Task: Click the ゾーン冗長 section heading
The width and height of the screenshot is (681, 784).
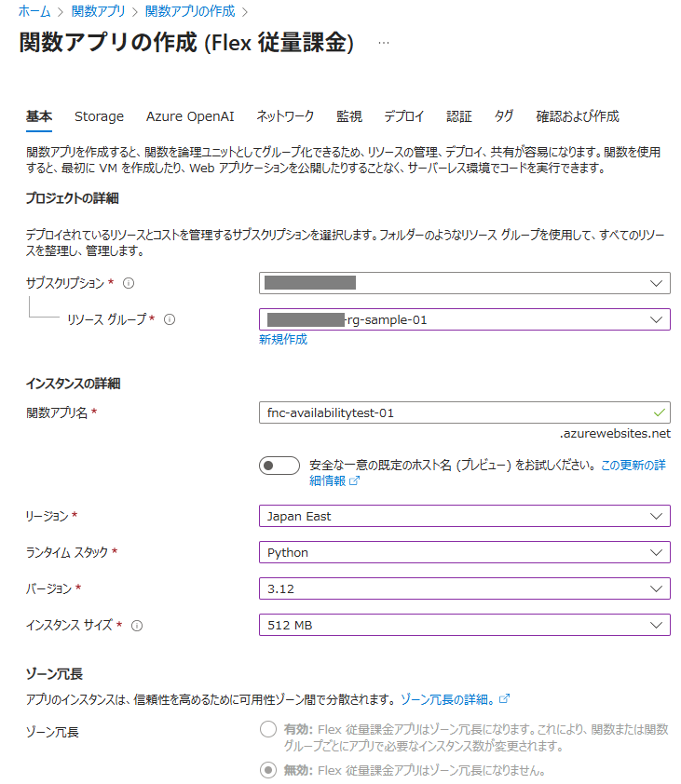Action: click(54, 674)
